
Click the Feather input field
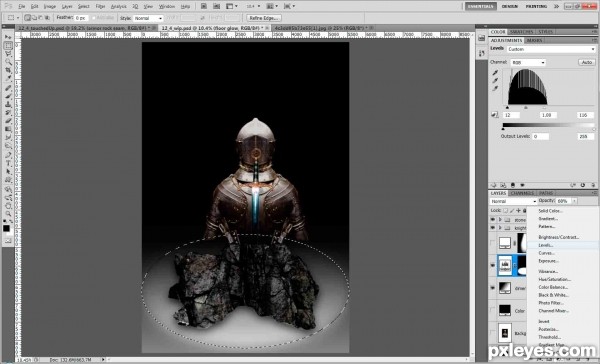tap(82, 18)
